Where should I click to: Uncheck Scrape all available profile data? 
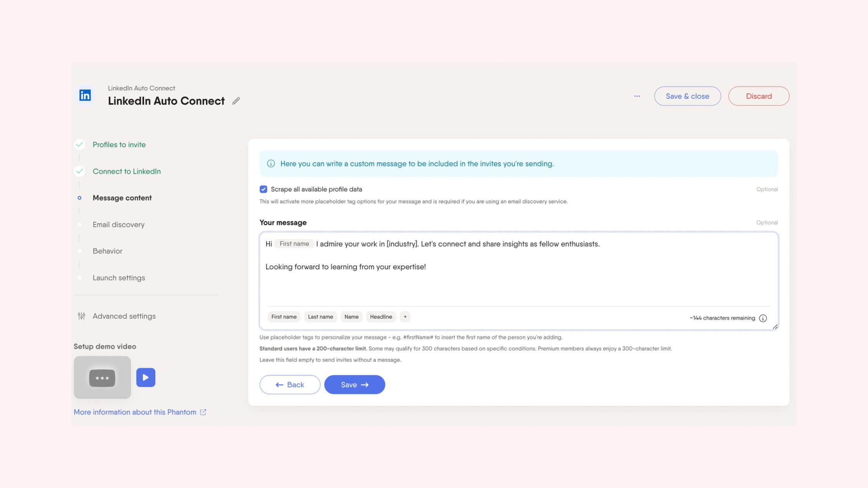pos(263,189)
